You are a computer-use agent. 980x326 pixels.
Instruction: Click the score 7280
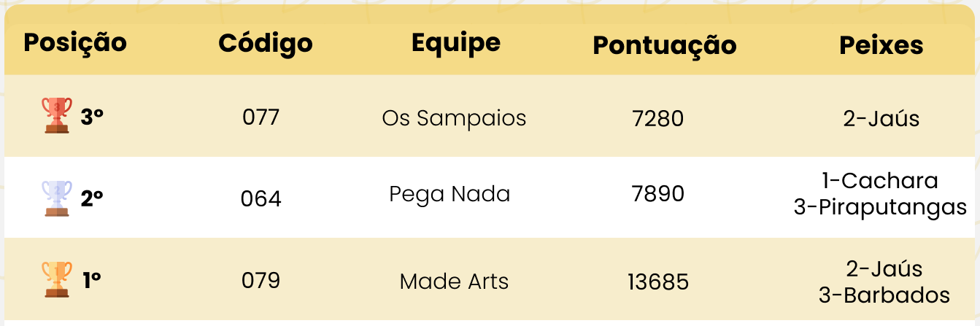(x=658, y=118)
